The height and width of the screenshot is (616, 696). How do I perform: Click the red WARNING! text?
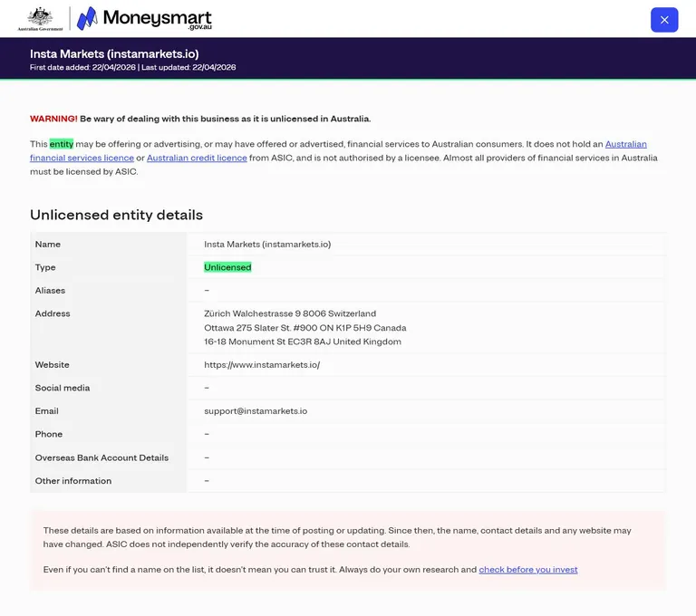click(x=53, y=119)
